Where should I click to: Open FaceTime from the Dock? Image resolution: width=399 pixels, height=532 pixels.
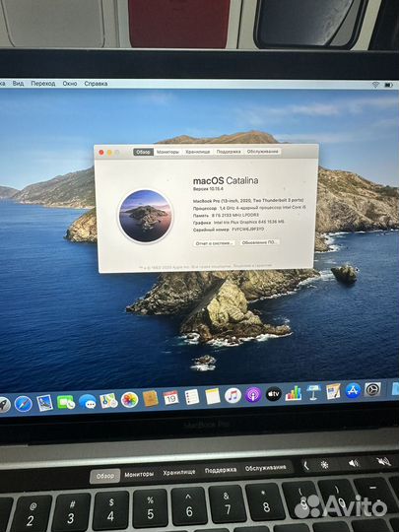click(66, 402)
